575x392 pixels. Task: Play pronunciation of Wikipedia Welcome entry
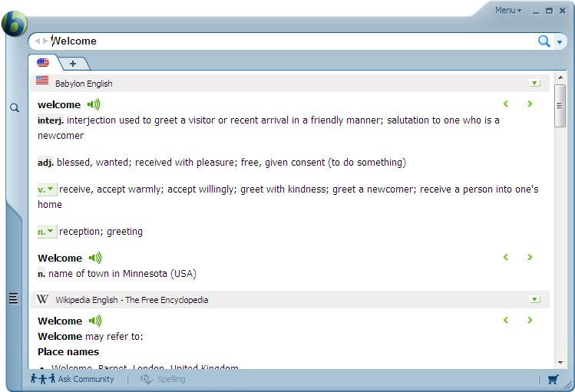95,321
